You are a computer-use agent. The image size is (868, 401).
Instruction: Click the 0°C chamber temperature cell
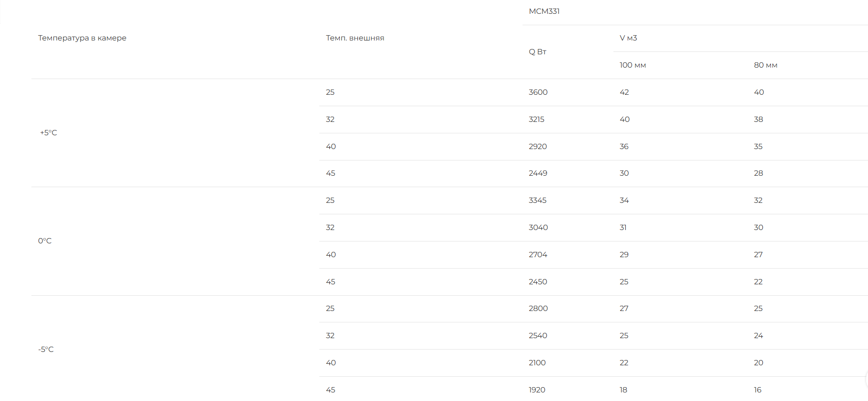(x=45, y=241)
